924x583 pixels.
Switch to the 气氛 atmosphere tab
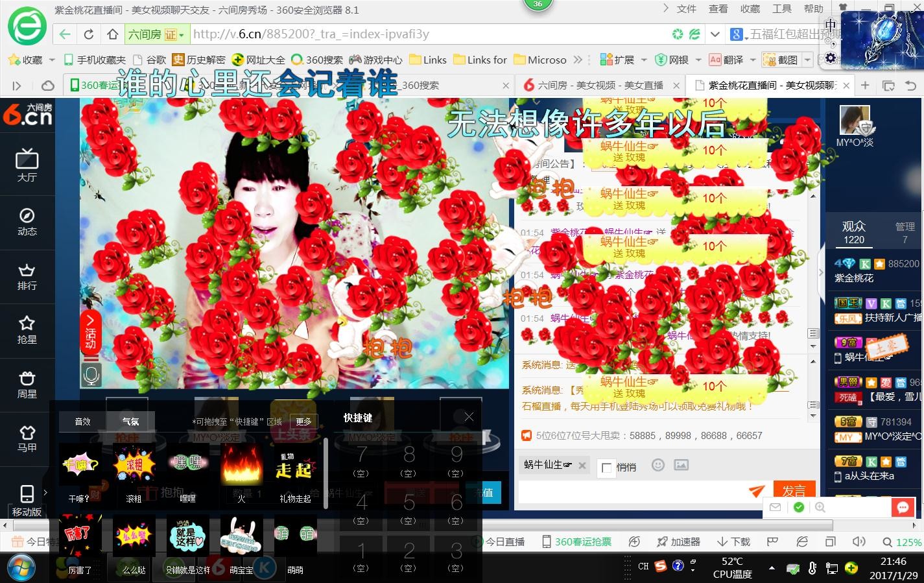point(130,422)
